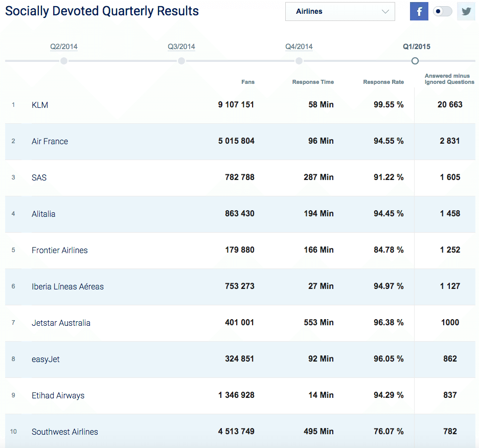This screenshot has height=448, width=479.
Task: Click Frontier's 84.78 % response rate
Action: (389, 250)
